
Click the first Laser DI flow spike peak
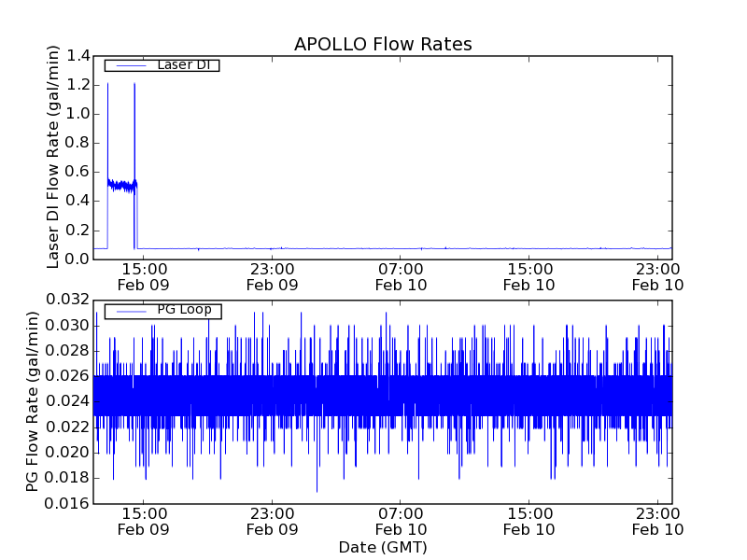point(107,84)
